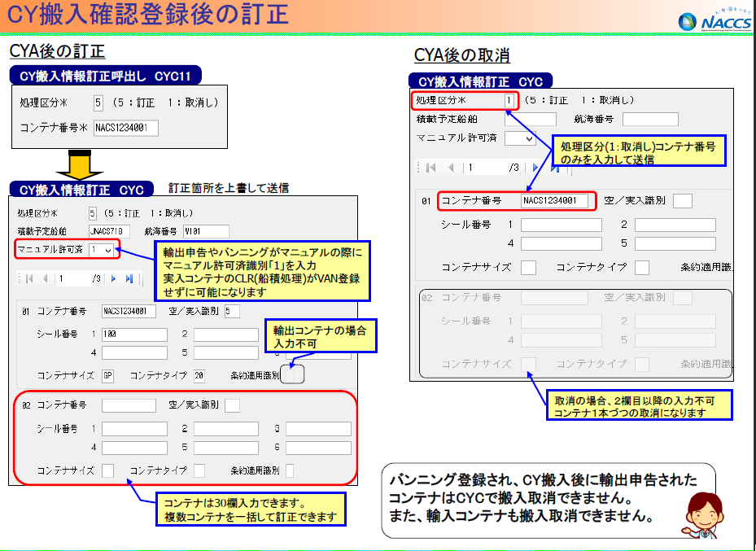756x551 pixels.
Task: Click the next page arrow in cancellation form
Action: [x=534, y=168]
